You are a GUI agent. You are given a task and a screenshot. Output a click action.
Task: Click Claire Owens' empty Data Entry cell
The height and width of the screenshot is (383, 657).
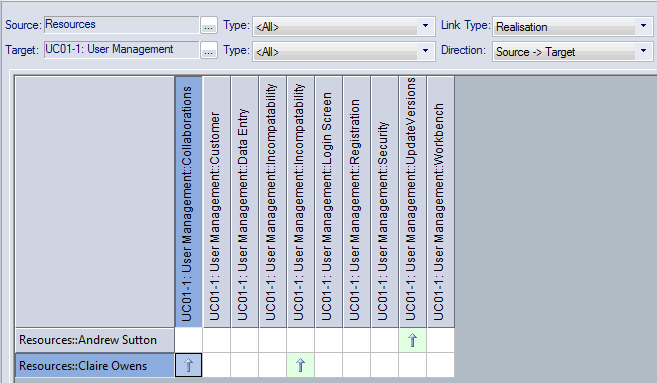(245, 365)
